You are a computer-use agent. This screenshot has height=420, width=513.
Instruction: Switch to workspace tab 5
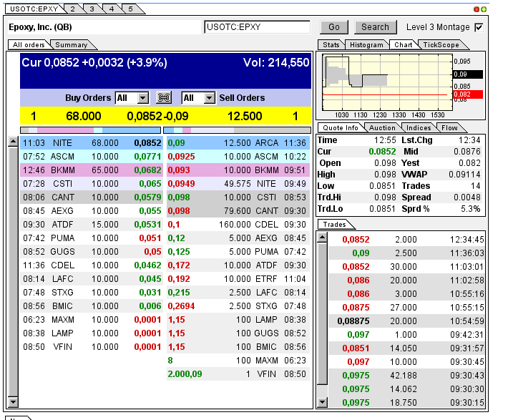[131, 9]
